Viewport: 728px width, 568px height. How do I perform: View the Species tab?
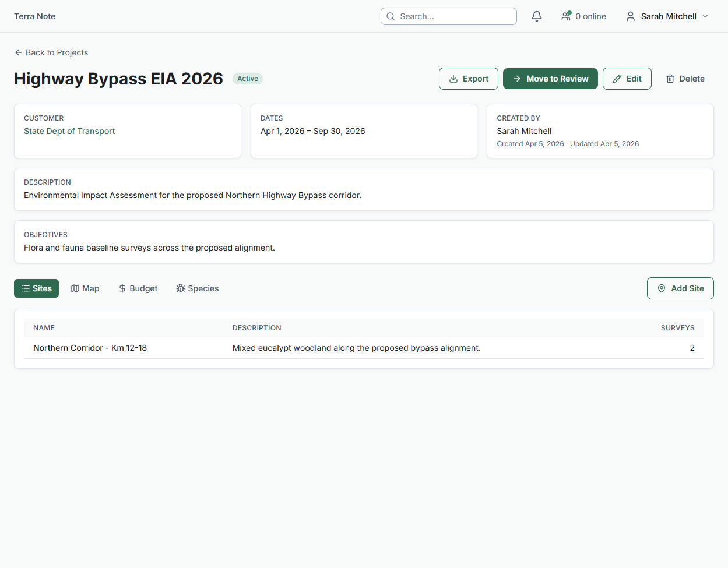click(x=198, y=288)
